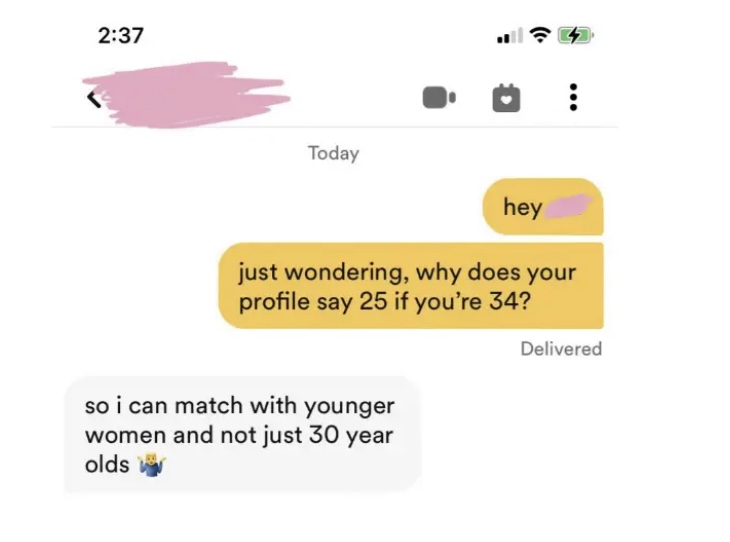Open the scribbled-out match name profile
The image size is (730, 542).
[x=186, y=95]
